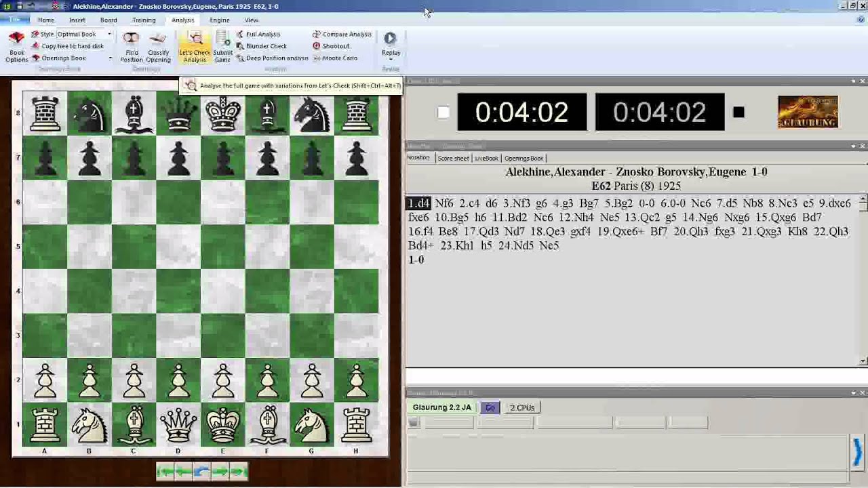Select move 19.Qxe6+ in notation

620,232
